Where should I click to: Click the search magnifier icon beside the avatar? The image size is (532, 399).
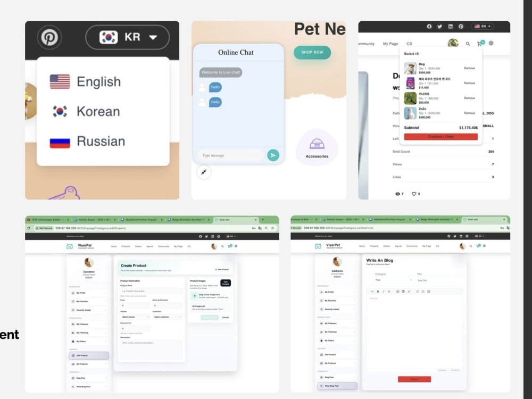tap(467, 44)
